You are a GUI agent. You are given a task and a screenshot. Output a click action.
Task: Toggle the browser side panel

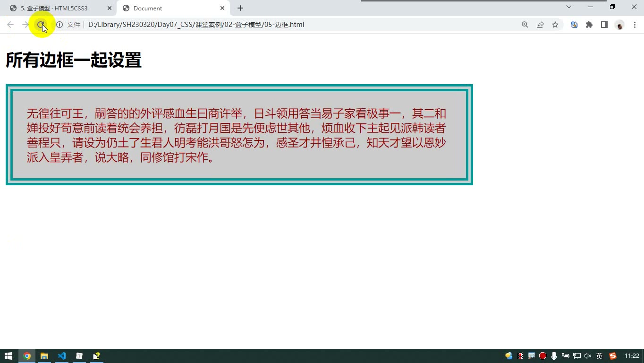click(x=604, y=25)
